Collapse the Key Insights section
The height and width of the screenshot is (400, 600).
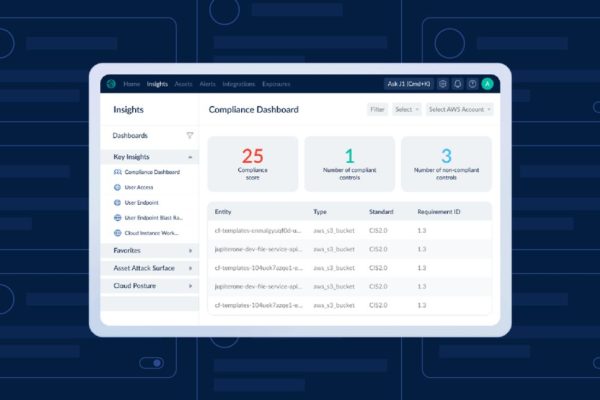click(190, 157)
